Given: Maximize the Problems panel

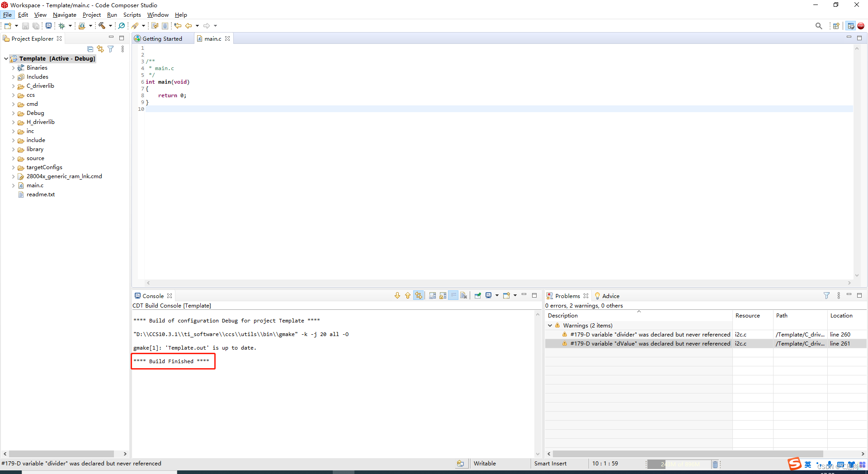Looking at the screenshot, I should (859, 295).
